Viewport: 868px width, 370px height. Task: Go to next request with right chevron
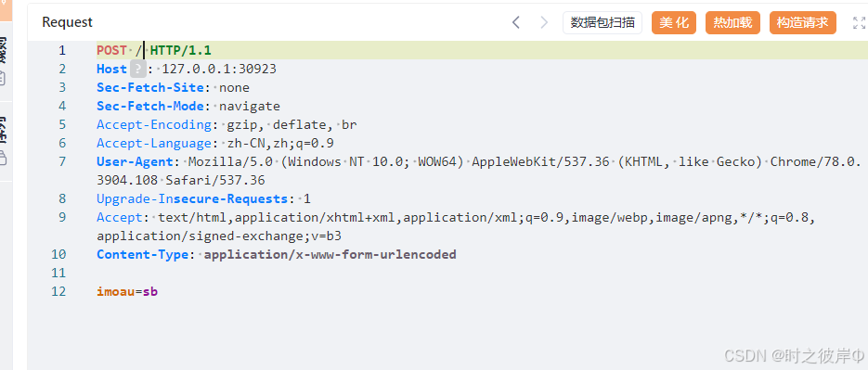(x=544, y=22)
